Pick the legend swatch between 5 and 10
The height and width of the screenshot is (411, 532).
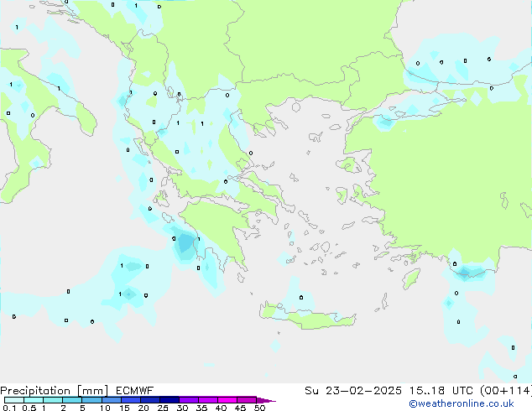(91, 400)
